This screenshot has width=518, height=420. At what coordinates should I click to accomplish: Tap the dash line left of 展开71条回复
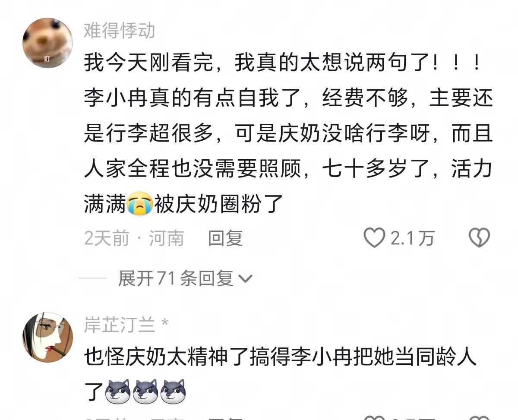(x=93, y=278)
